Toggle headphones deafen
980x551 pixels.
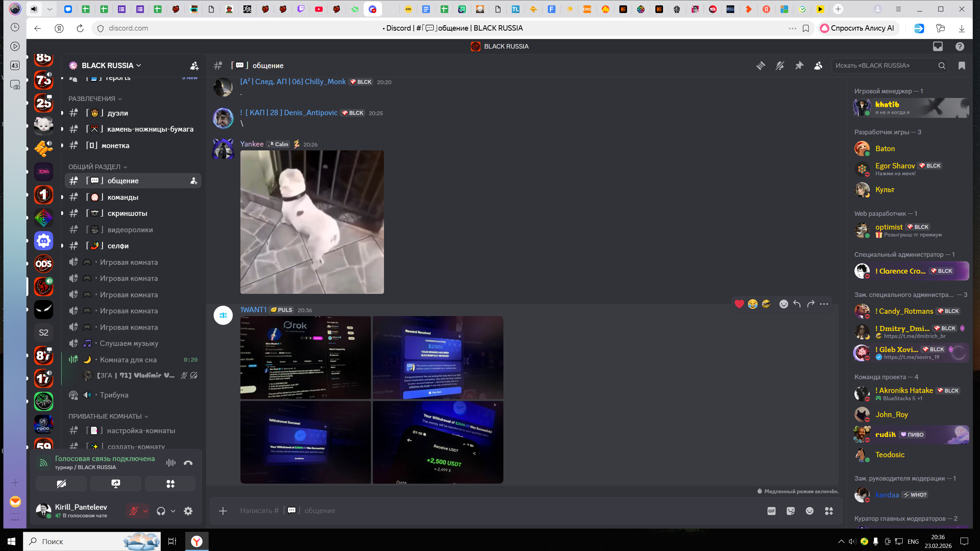[161, 511]
